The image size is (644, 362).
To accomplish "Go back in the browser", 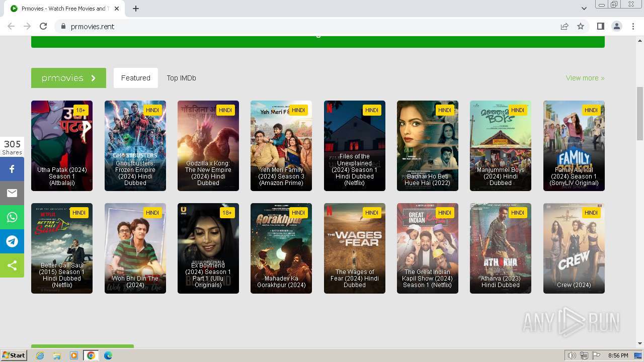I will (11, 26).
